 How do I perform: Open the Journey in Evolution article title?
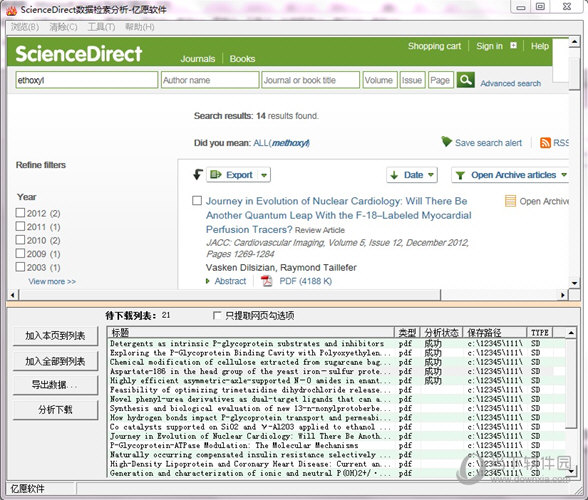338,215
